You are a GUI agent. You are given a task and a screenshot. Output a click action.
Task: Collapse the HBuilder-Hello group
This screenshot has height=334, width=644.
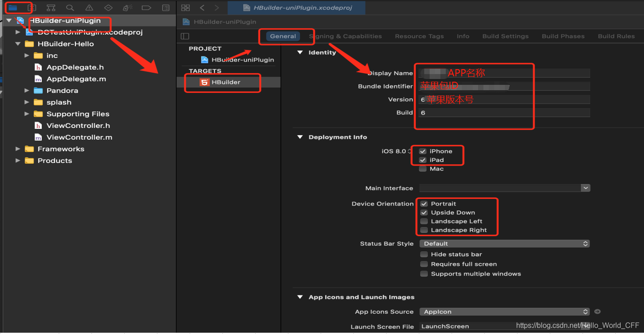pos(18,44)
